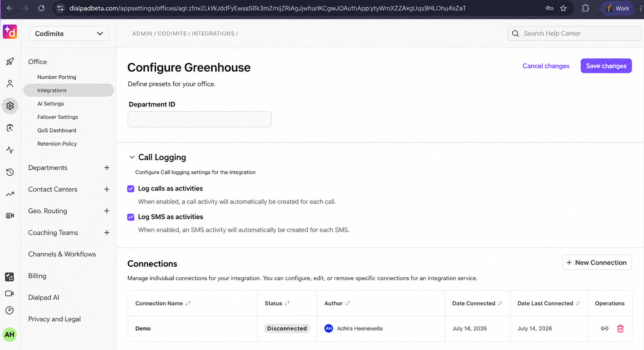
Task: Open the history clock icon in sidebar
Action: coord(10,172)
